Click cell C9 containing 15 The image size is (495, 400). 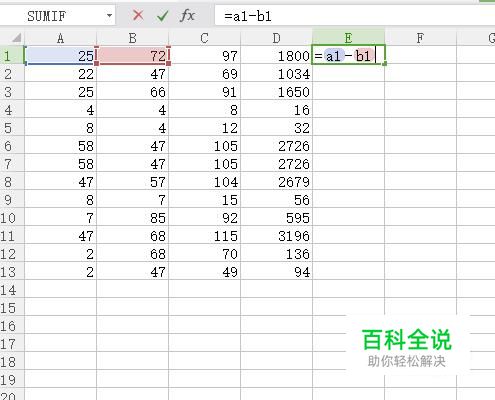click(204, 199)
